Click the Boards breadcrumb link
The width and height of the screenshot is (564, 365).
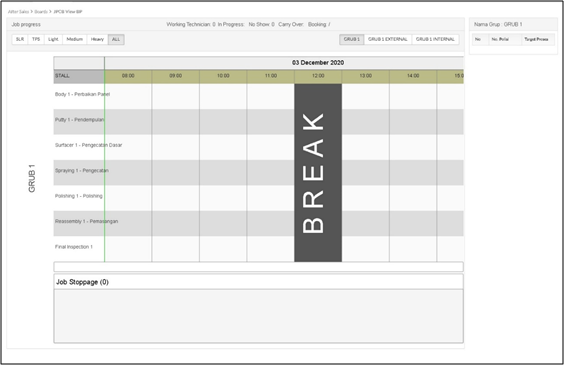tap(41, 12)
